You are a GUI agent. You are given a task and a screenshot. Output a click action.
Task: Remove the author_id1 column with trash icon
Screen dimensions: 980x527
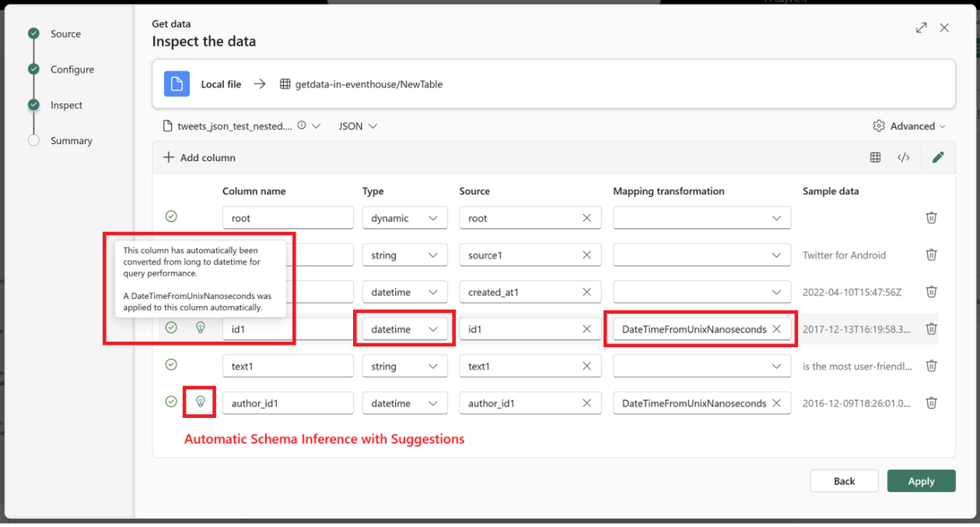tap(931, 403)
